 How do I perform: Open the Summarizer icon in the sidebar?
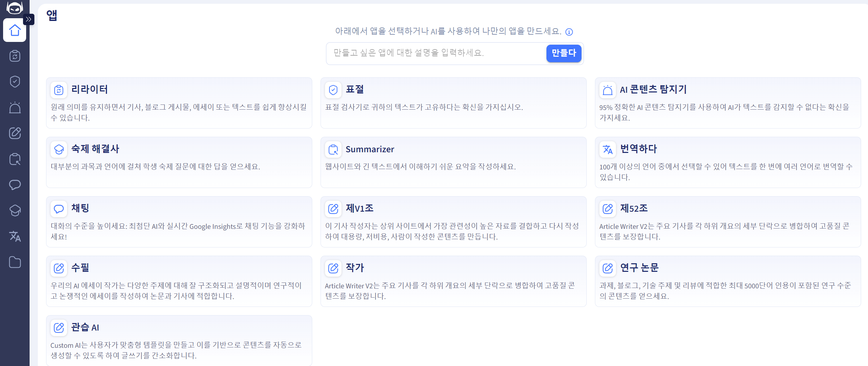(x=14, y=159)
